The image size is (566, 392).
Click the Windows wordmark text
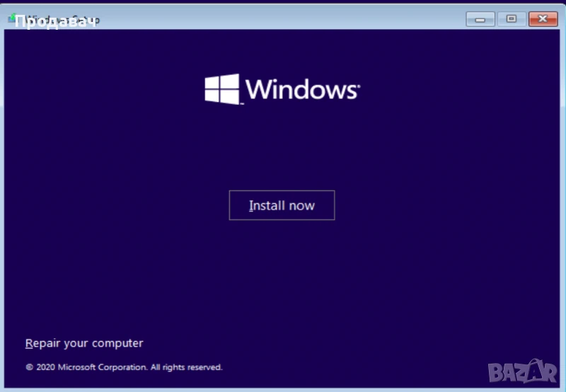[301, 90]
